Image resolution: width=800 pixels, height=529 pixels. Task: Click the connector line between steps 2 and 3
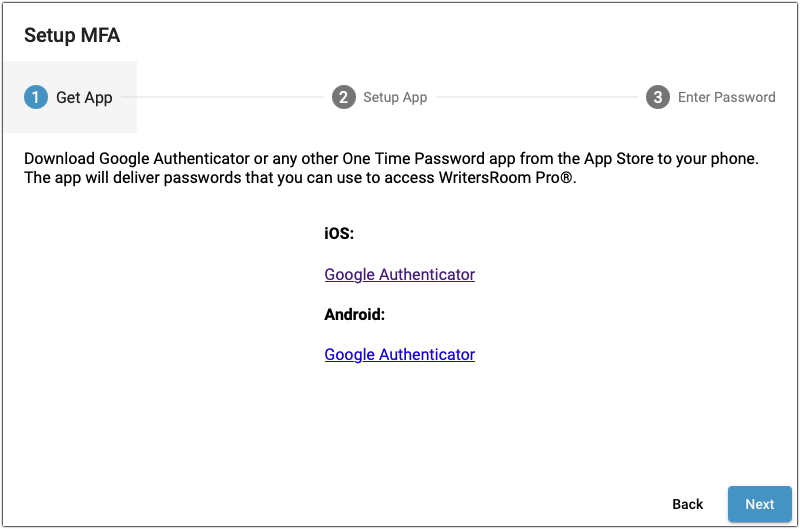tap(537, 97)
